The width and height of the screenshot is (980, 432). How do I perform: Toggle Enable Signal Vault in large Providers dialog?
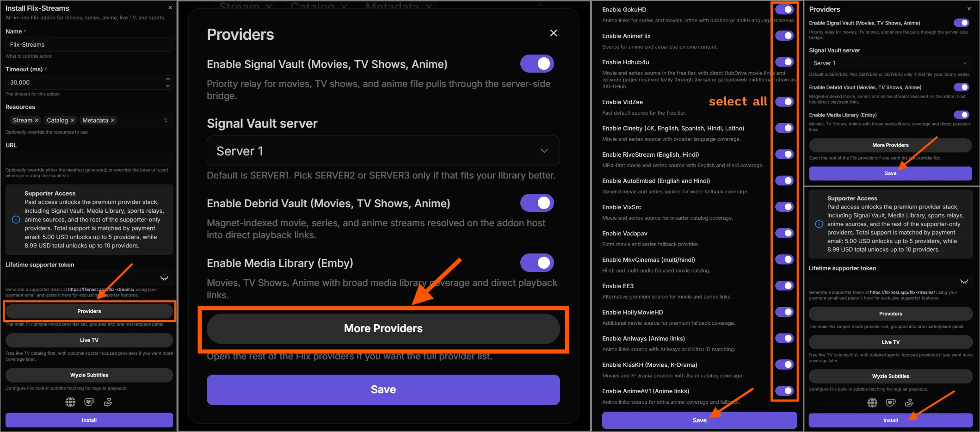click(537, 64)
